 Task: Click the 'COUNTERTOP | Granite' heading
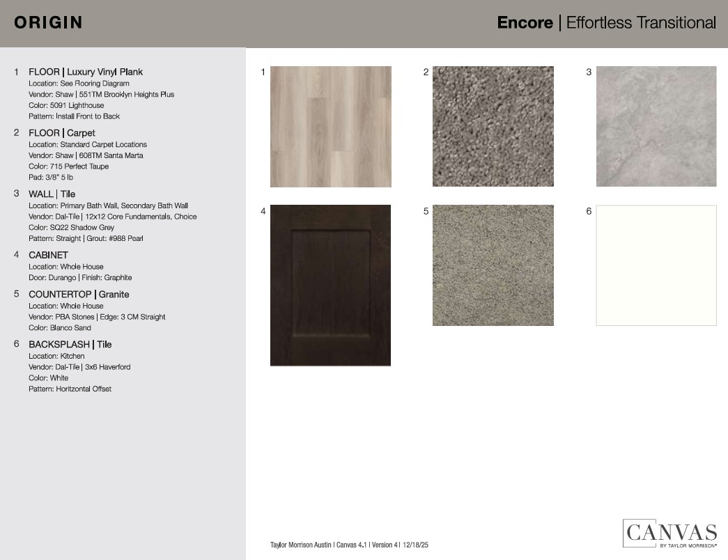pyautogui.click(x=79, y=295)
